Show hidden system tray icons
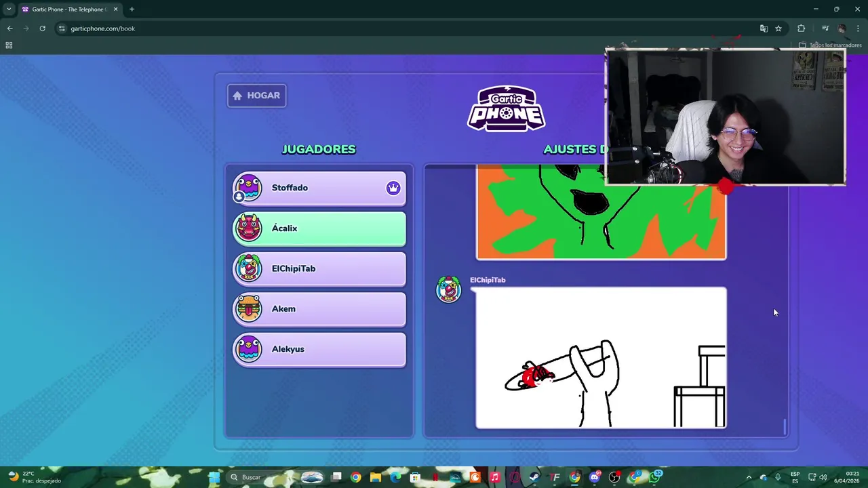This screenshot has height=488, width=868. point(749,477)
